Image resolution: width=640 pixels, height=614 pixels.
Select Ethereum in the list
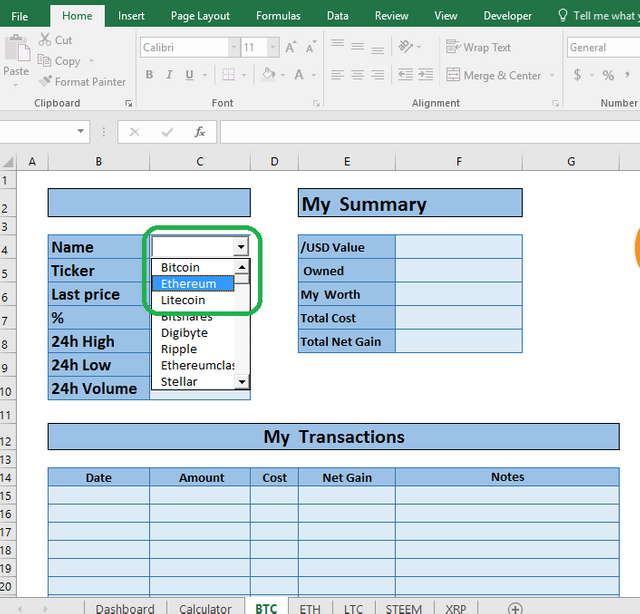193,284
